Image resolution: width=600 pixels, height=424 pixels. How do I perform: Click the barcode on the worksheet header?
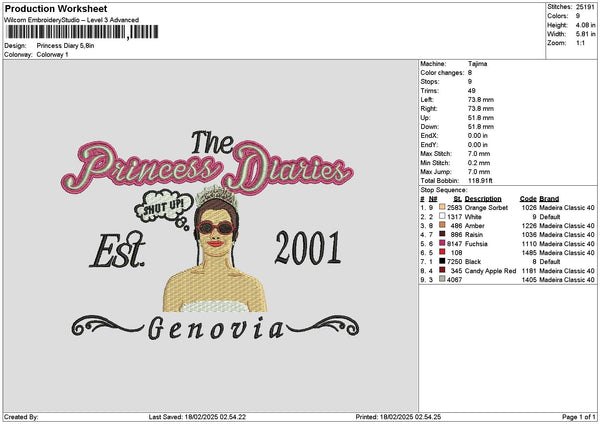pyautogui.click(x=82, y=32)
